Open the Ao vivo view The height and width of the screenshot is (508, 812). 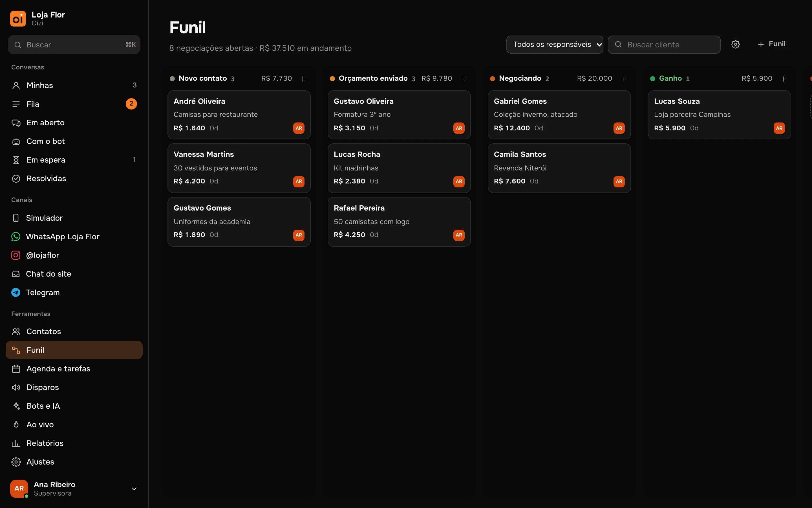click(x=74, y=425)
